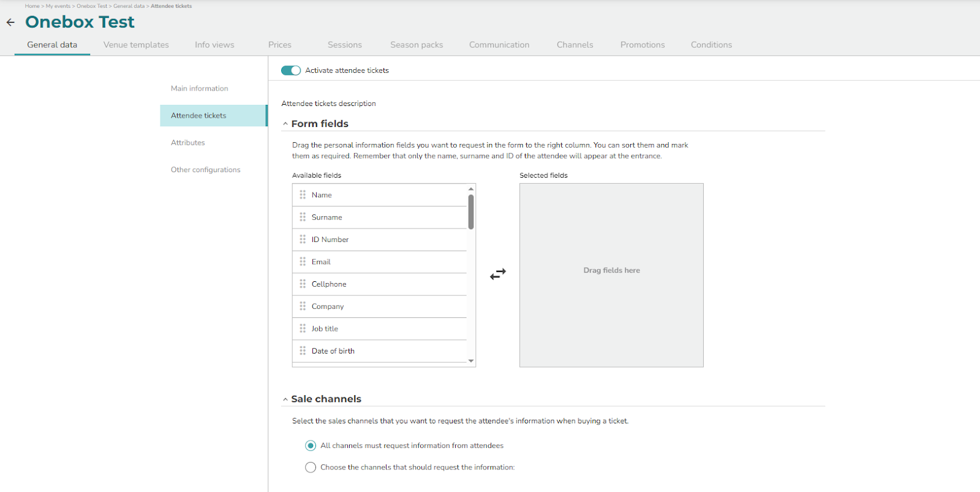Click the Onebox Test breadcrumb link
This screenshot has height=492, width=980.
tap(92, 6)
